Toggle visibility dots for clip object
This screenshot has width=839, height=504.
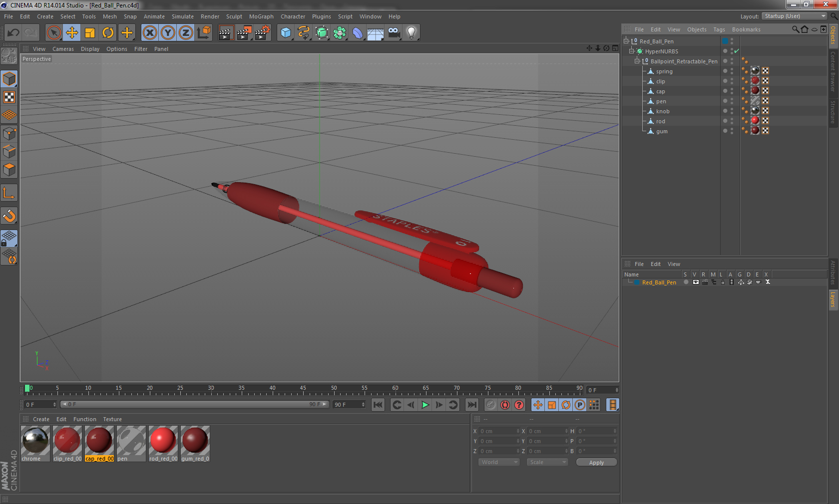click(x=732, y=81)
